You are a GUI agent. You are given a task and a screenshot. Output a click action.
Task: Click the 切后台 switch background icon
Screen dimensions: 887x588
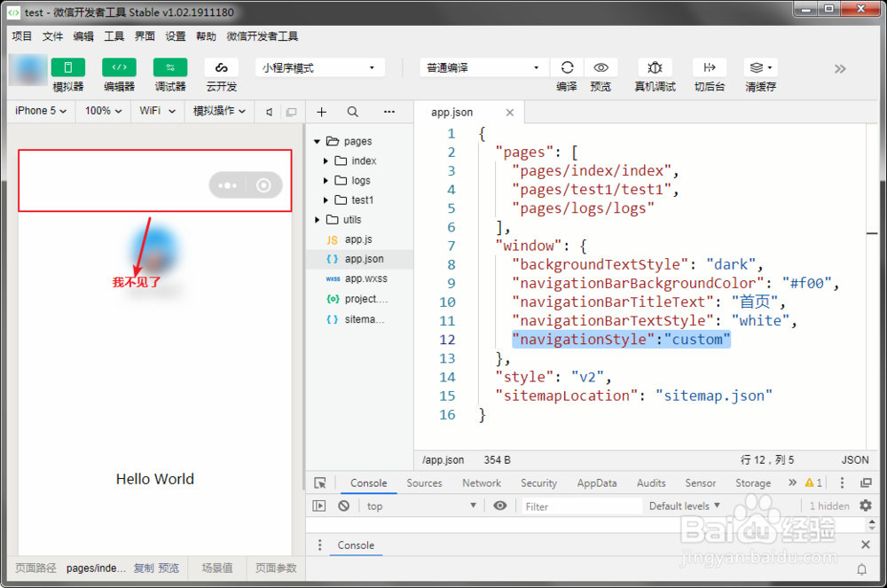(710, 67)
